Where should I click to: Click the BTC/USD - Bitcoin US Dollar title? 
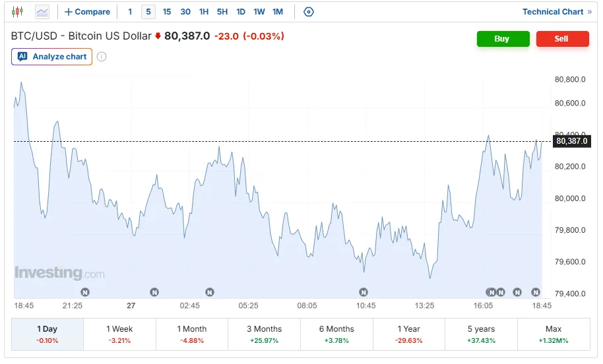pyautogui.click(x=81, y=36)
